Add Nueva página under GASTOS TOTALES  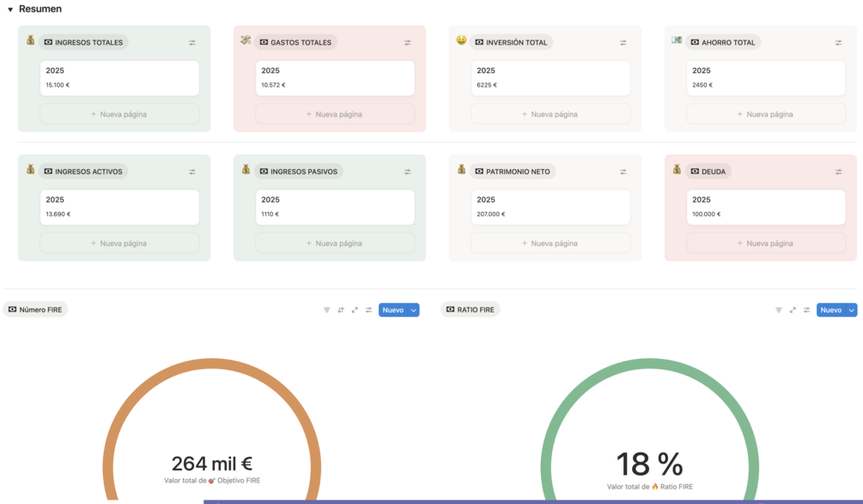(335, 114)
